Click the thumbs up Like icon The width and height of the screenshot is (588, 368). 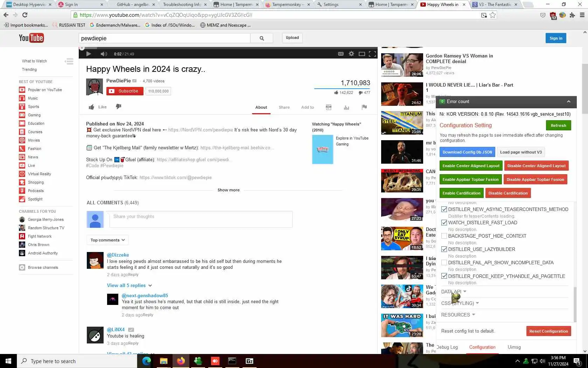(x=91, y=107)
